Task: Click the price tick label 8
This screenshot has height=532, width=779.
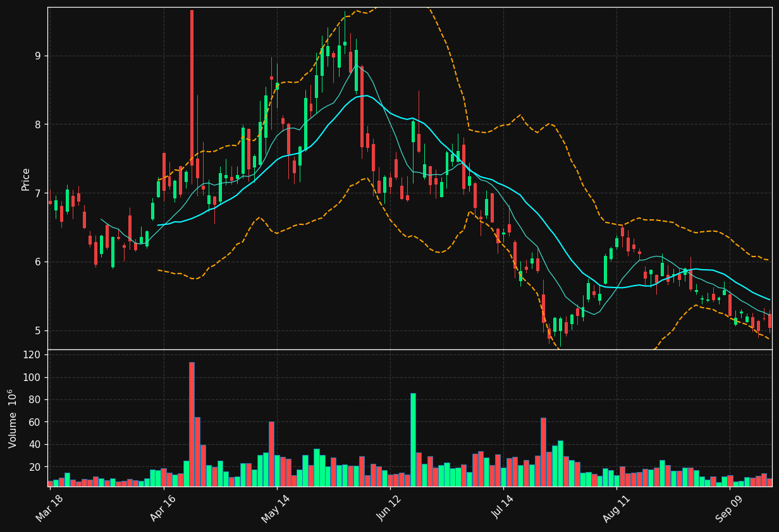Action: click(x=37, y=124)
